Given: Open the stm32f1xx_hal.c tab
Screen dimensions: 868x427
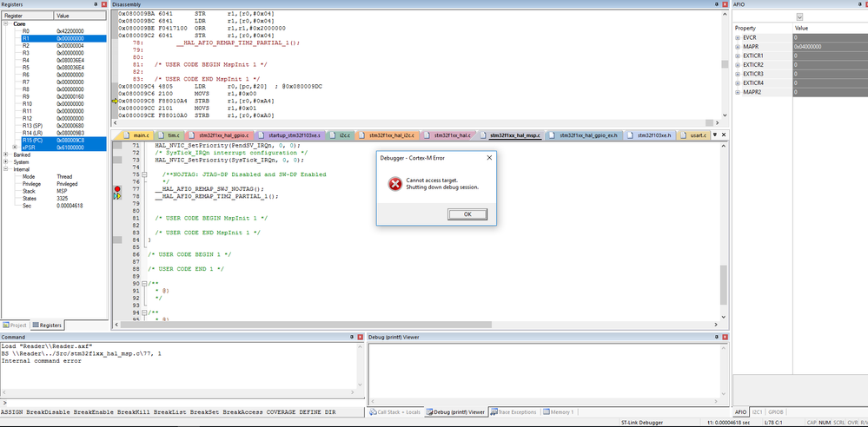Looking at the screenshot, I should pyautogui.click(x=447, y=135).
